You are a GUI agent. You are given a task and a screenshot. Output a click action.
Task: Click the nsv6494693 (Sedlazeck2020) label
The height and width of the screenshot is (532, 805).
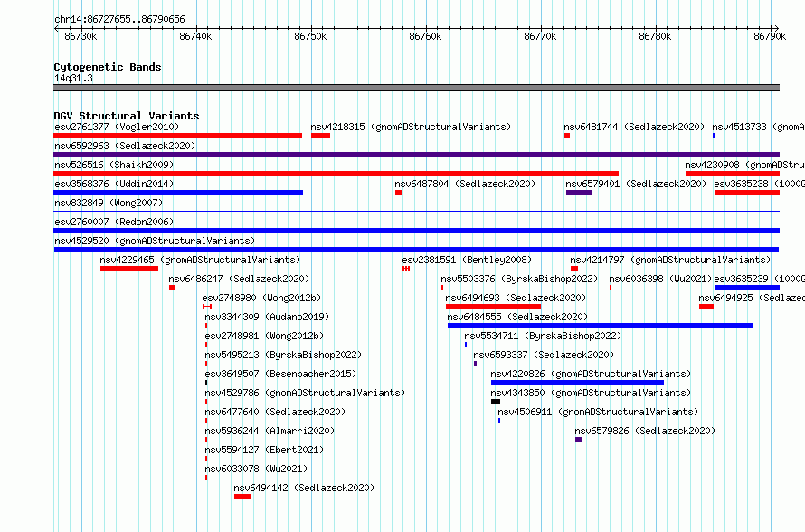click(516, 298)
